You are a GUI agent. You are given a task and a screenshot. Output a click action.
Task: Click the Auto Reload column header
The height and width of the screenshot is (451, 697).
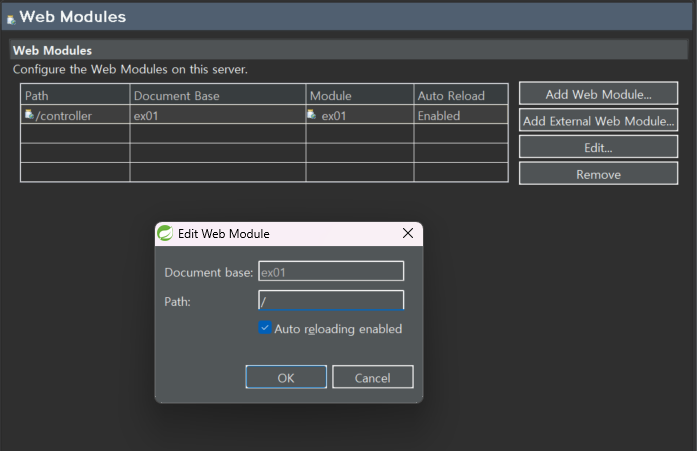pyautogui.click(x=461, y=95)
